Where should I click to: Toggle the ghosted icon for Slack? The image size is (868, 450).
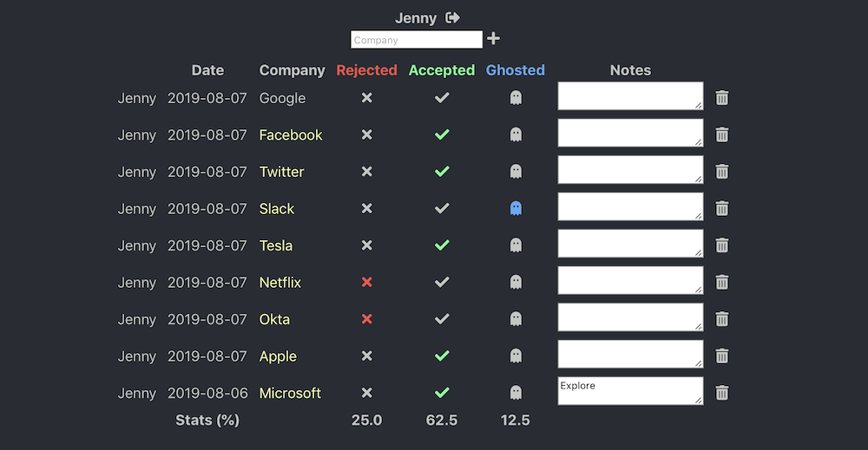516,209
